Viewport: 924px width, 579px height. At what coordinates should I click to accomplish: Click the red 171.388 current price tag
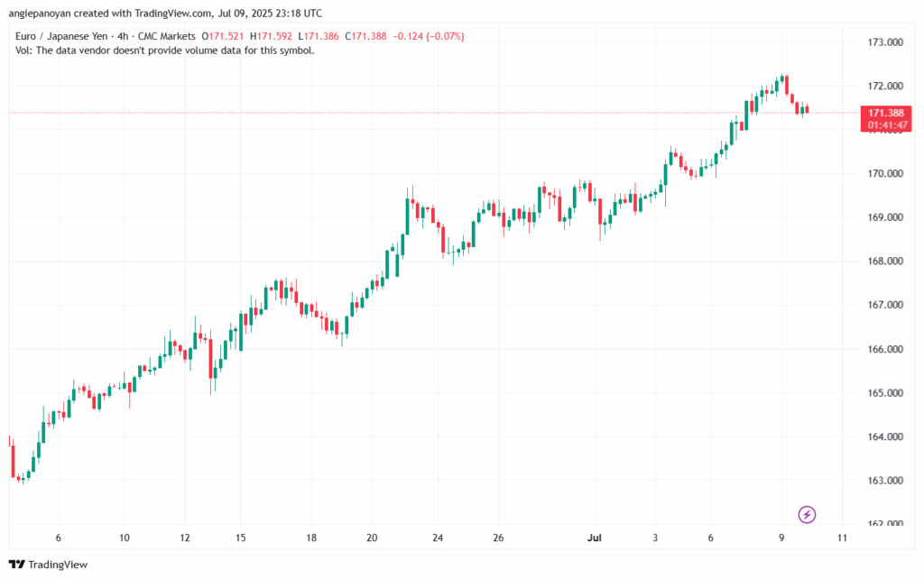(886, 113)
